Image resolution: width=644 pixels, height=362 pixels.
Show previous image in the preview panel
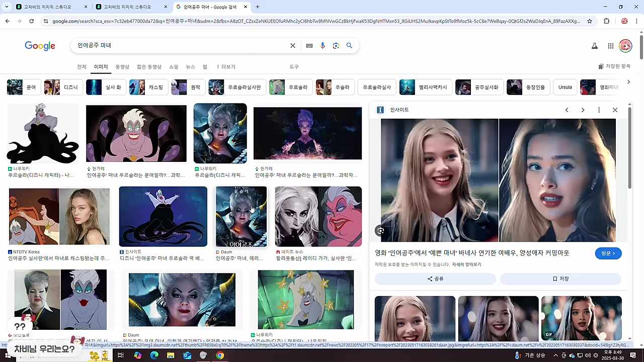coord(567,110)
